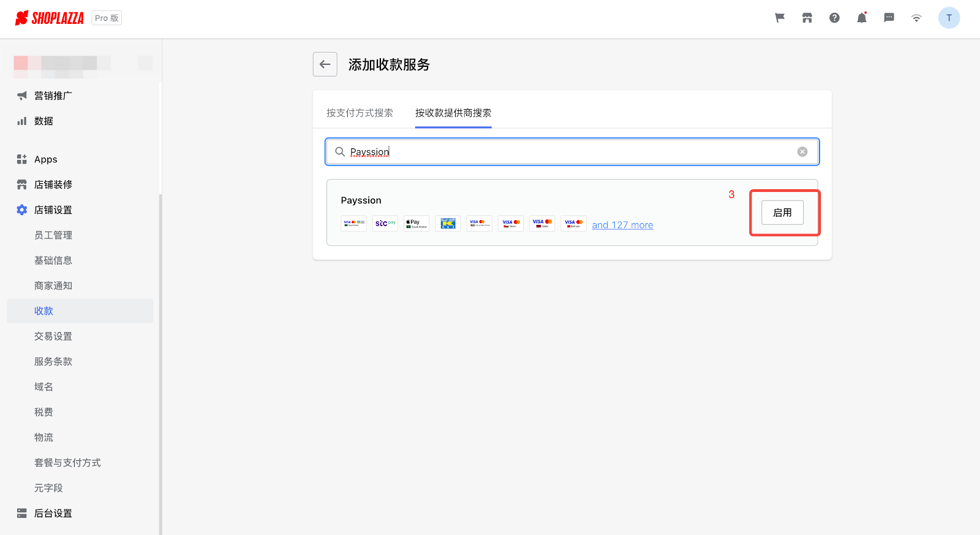Open 套餐与支付方式 settings page
Screen dimensions: 980x535
click(x=67, y=463)
